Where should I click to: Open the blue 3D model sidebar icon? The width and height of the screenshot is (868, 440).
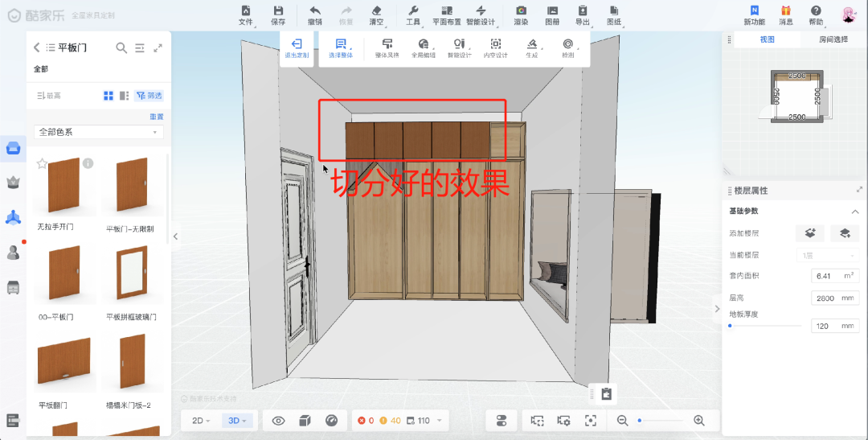14,217
